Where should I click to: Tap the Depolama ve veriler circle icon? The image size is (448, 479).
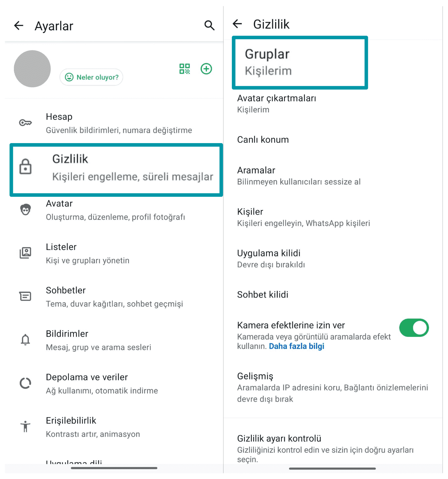(x=26, y=383)
